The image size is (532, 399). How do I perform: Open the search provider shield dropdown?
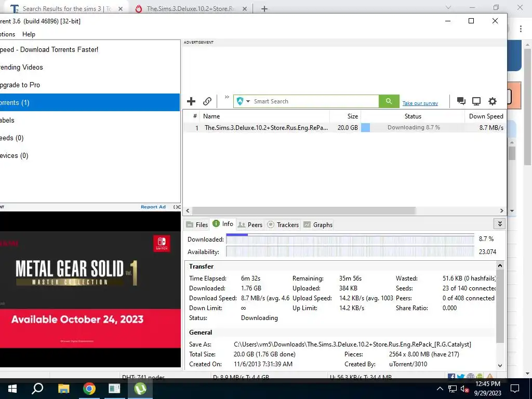tap(243, 101)
